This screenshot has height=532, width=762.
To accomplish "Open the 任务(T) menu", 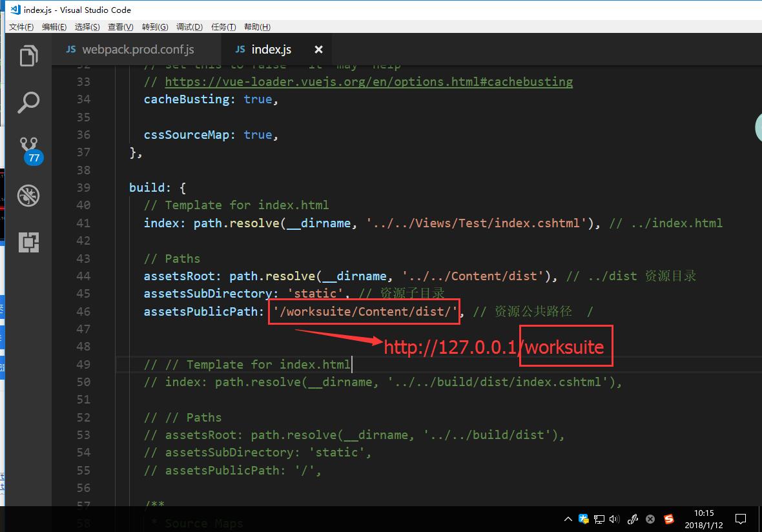I will point(223,26).
